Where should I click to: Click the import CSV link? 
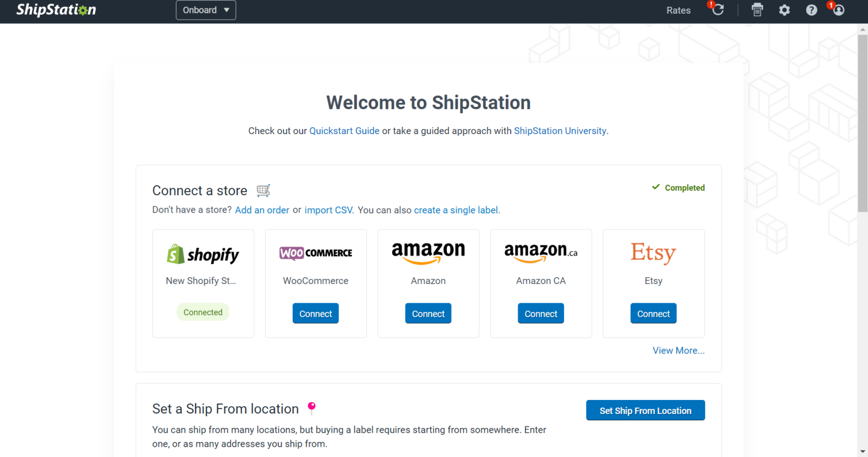(328, 210)
